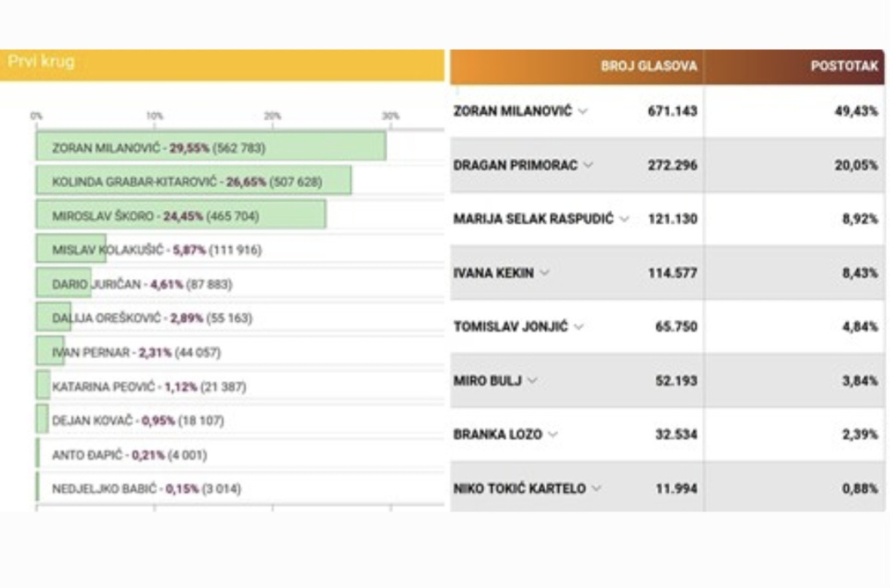Image resolution: width=890 pixels, height=588 pixels.
Task: Sort by the Broj glasova column header
Action: 648,66
